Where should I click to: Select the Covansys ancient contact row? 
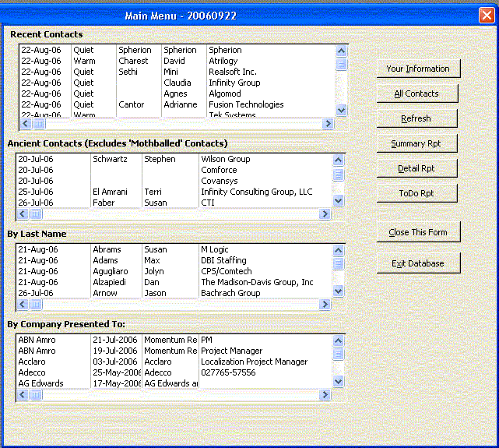coord(174,181)
